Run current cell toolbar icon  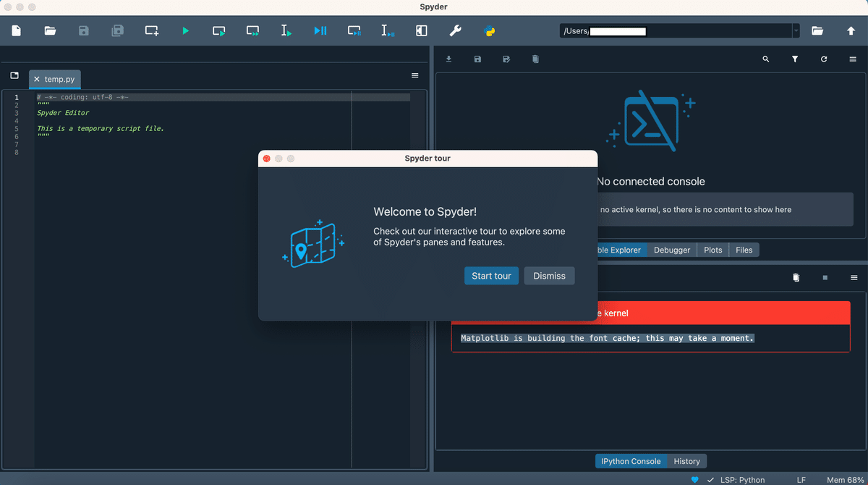coord(219,30)
